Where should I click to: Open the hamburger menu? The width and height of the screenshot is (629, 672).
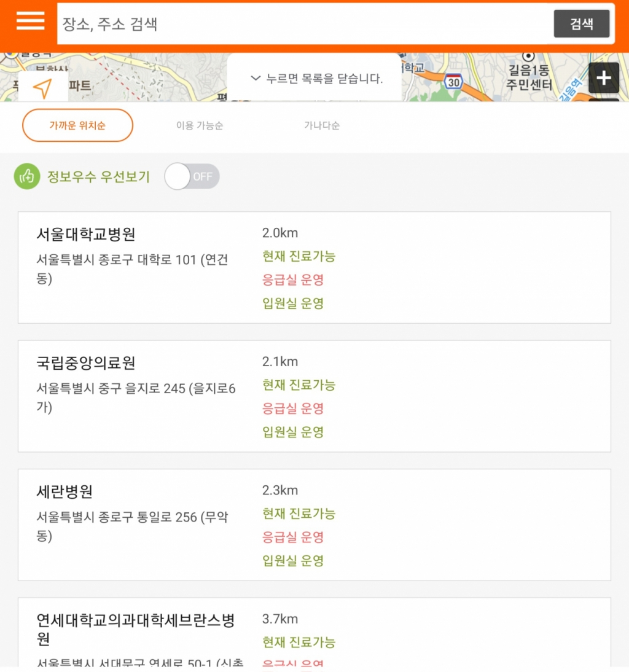[30, 21]
